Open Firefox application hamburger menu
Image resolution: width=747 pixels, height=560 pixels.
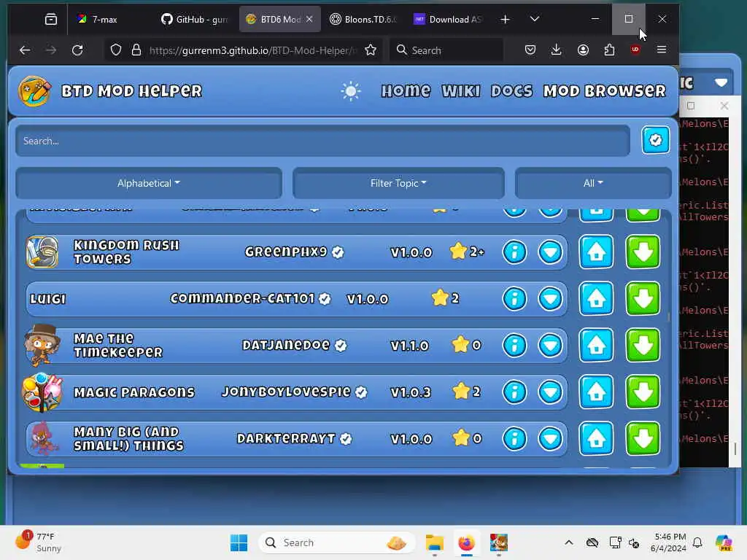pyautogui.click(x=661, y=50)
